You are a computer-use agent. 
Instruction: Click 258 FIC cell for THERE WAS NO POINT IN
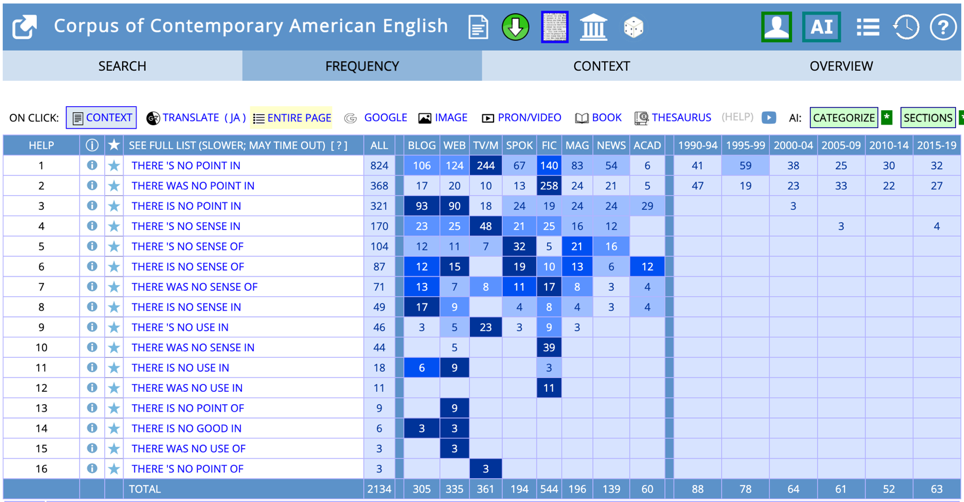pos(549,186)
